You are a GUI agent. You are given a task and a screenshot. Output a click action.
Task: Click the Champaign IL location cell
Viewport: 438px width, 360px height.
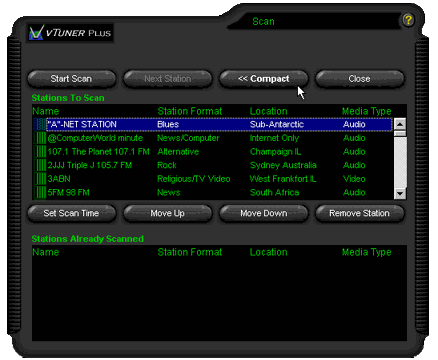(x=275, y=152)
